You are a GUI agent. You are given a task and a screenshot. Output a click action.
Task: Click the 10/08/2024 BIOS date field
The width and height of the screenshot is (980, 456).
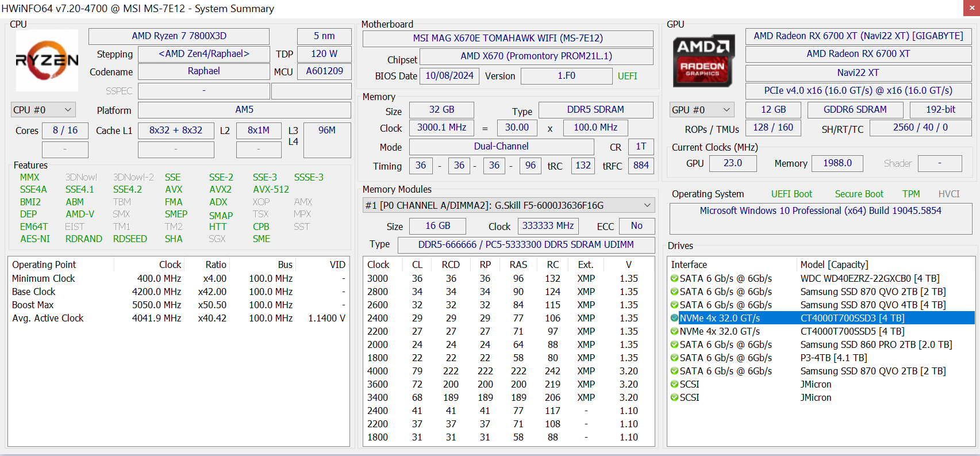click(x=449, y=76)
